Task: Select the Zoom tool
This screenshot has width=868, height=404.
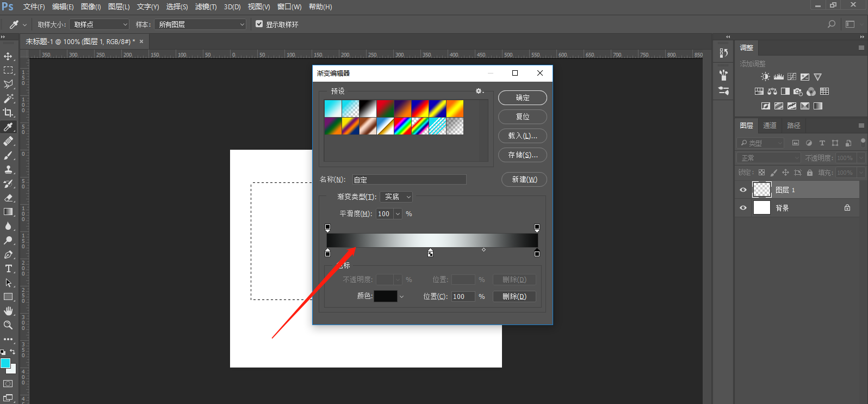Action: pyautogui.click(x=8, y=325)
